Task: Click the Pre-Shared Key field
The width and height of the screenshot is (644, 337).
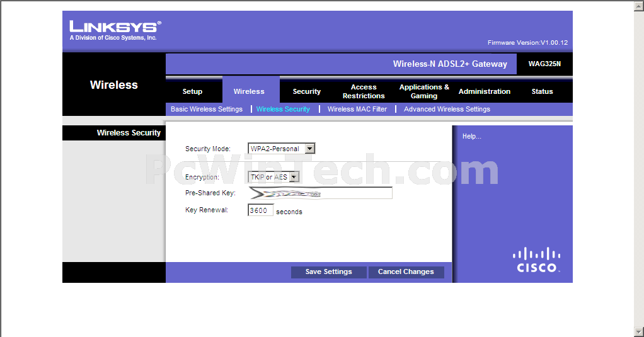Action: (x=320, y=193)
